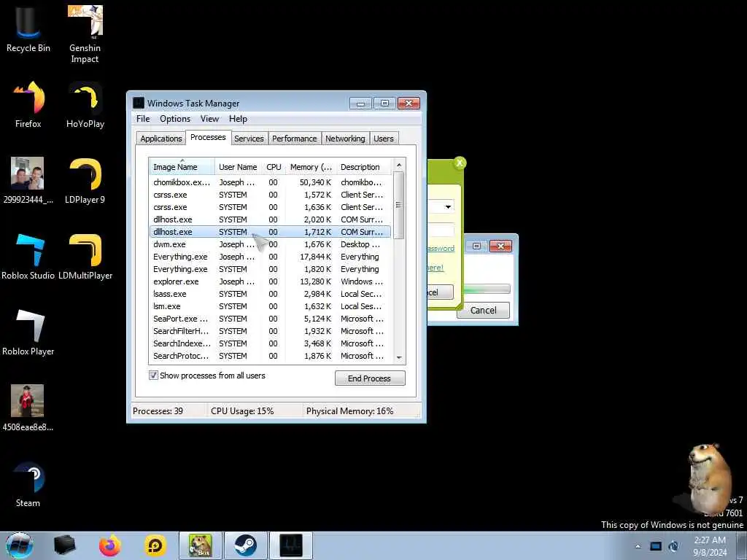Open Genshin Impact desktop icon

pyautogui.click(x=85, y=34)
